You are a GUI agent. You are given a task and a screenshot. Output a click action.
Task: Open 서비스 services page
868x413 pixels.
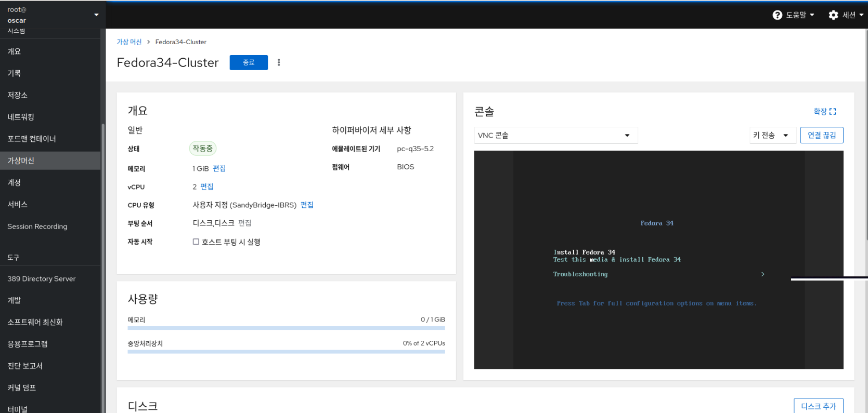pos(50,204)
